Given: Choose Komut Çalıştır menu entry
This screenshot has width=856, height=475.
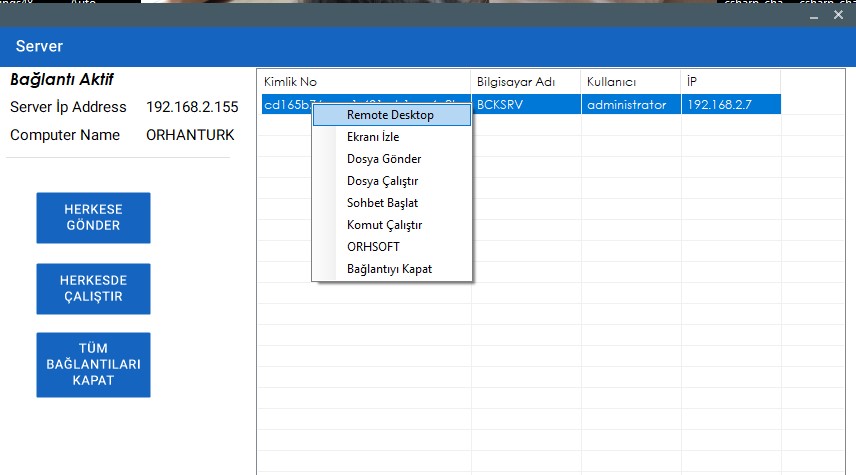Looking at the screenshot, I should click(391, 225).
